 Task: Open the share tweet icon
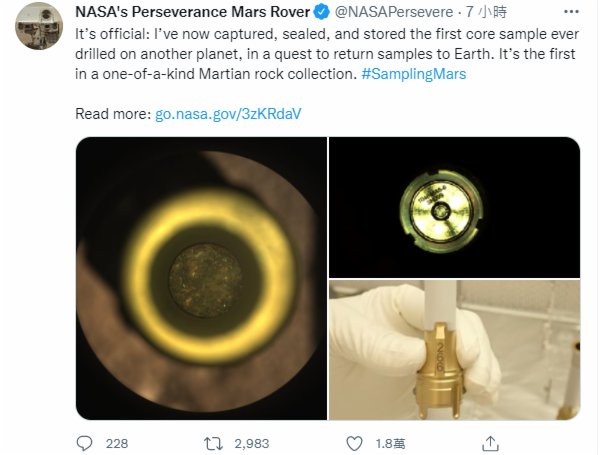coord(491,442)
